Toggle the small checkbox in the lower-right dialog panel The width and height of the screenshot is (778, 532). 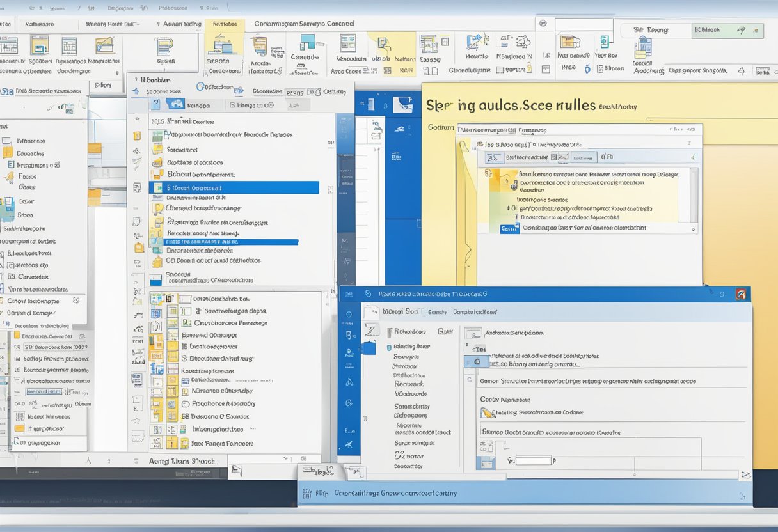point(477,362)
